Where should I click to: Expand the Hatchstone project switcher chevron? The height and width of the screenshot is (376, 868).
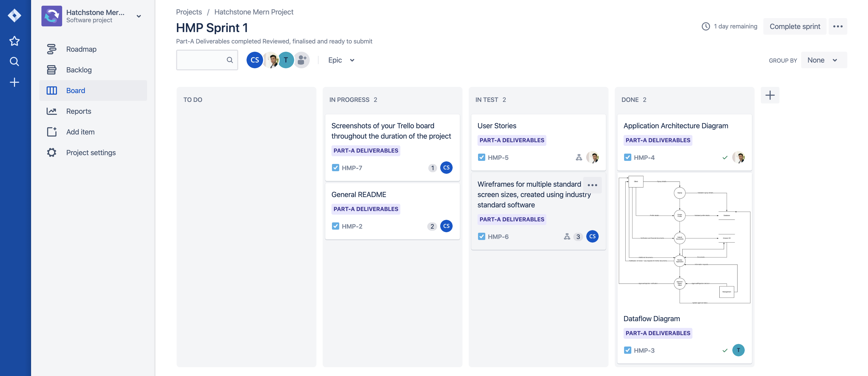point(139,16)
